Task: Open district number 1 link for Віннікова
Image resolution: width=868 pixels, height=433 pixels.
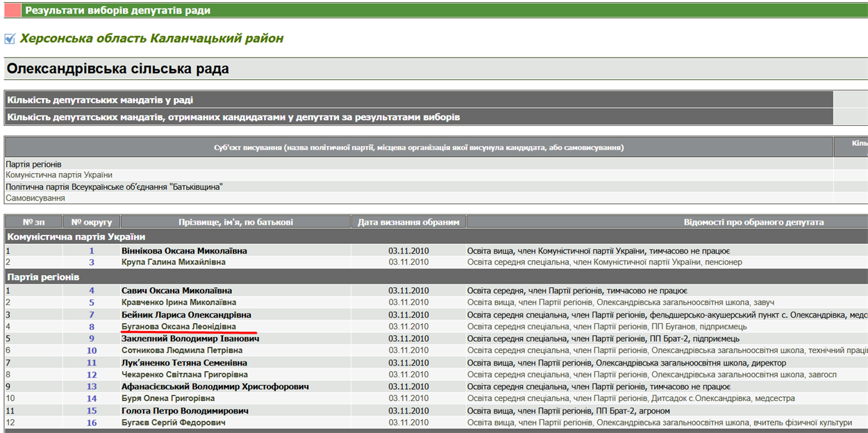Action: coord(92,251)
